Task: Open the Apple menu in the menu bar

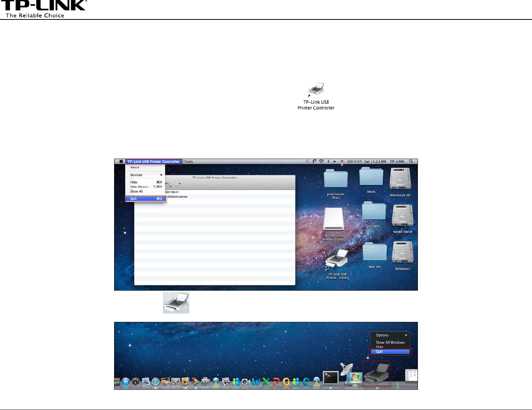Action: click(121, 162)
